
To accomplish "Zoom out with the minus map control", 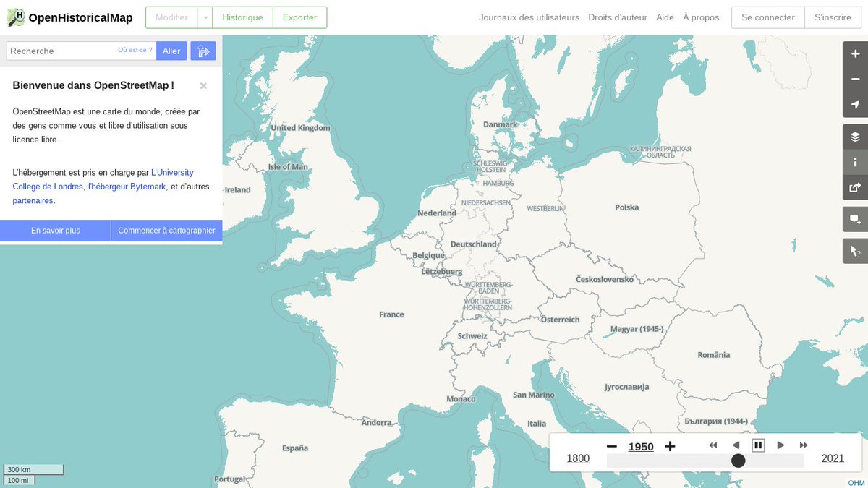I will point(855,80).
